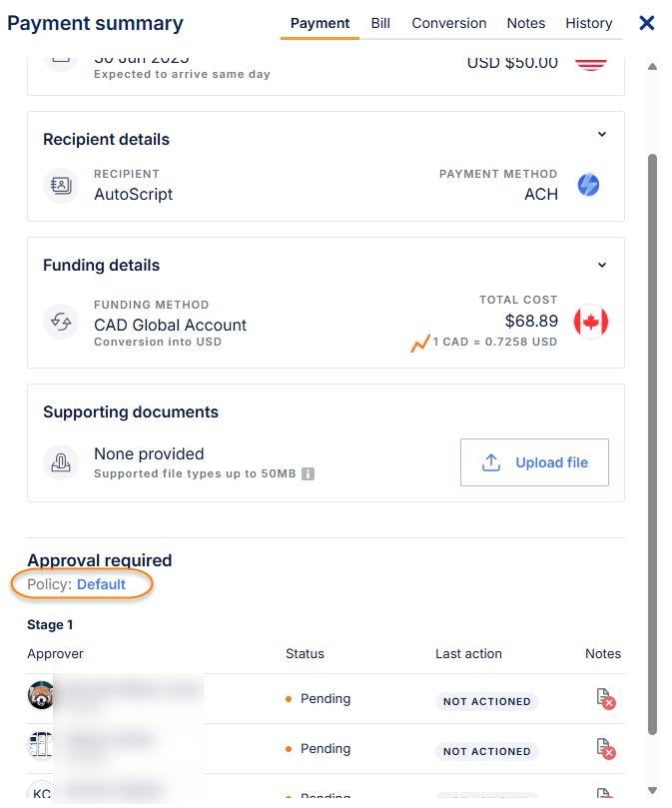
Task: Collapse the Funding details section
Action: (x=602, y=265)
